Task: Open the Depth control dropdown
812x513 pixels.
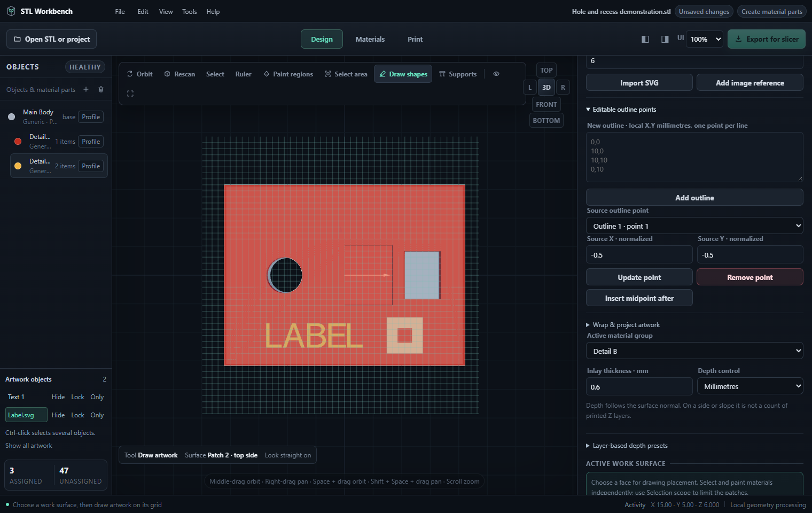Action: point(750,386)
